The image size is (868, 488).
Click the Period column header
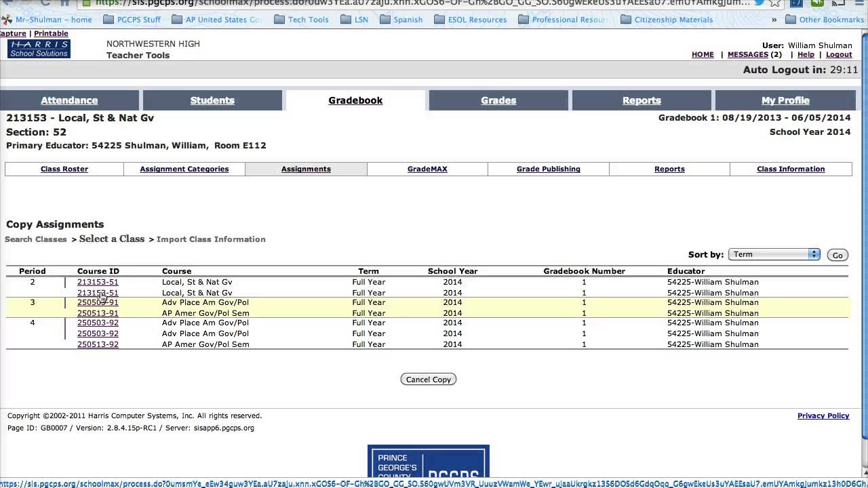point(33,271)
